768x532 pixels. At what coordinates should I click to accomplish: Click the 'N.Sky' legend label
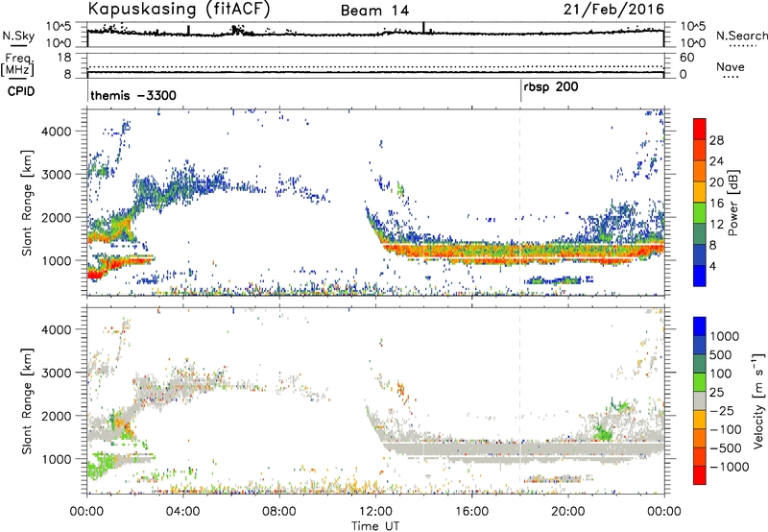(x=18, y=36)
